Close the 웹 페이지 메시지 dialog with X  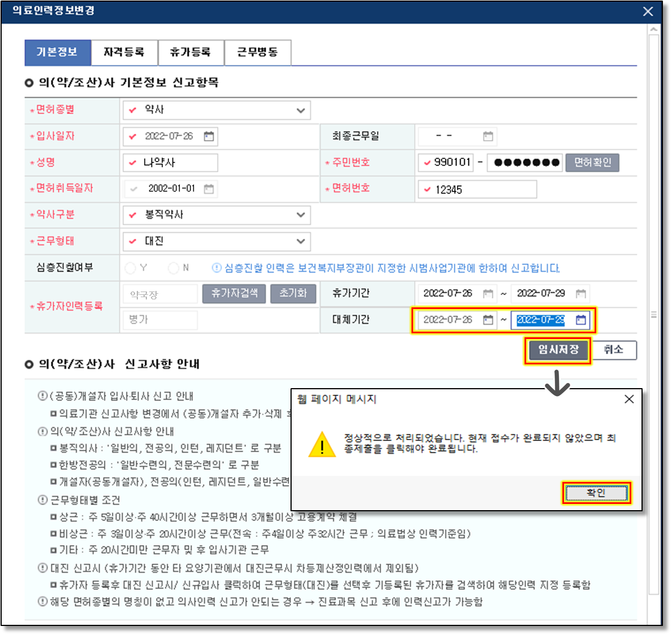tap(629, 399)
